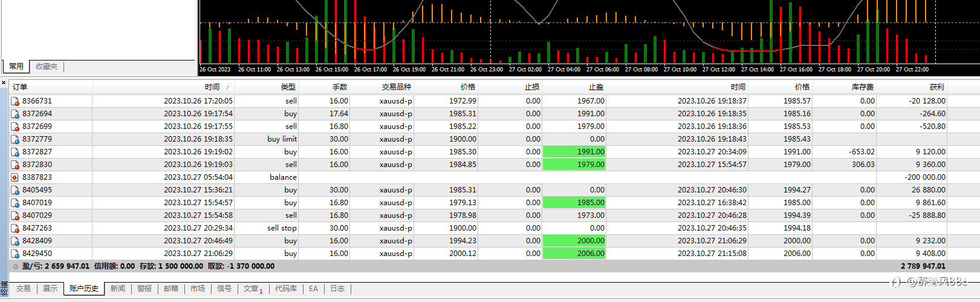Click the summary icon beside 盈/亏

pos(15,266)
